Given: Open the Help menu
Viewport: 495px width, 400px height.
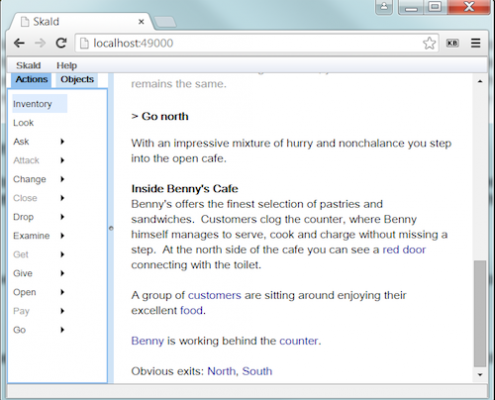Looking at the screenshot, I should click(x=66, y=65).
